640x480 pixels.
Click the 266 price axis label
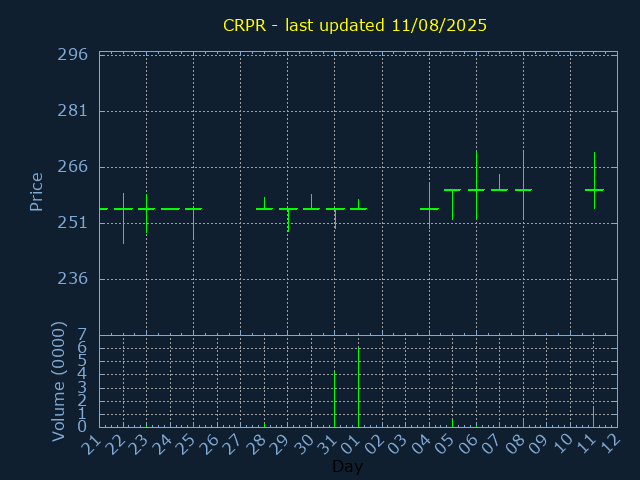click(72, 167)
